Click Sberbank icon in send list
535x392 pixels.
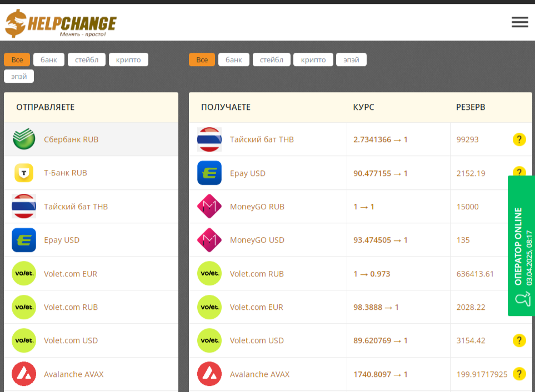coord(24,139)
